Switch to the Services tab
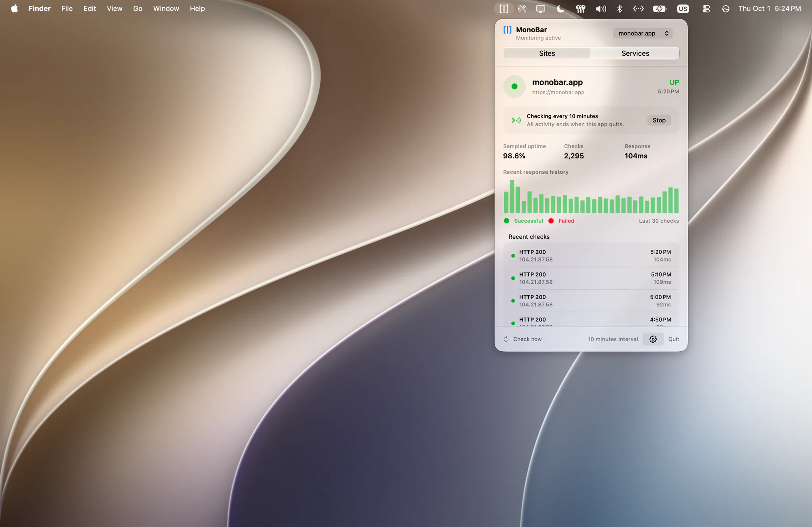The width and height of the screenshot is (812, 527). click(x=635, y=53)
